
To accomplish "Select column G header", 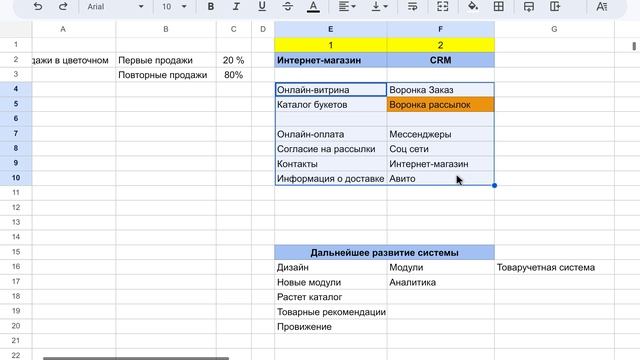I will pos(554,29).
